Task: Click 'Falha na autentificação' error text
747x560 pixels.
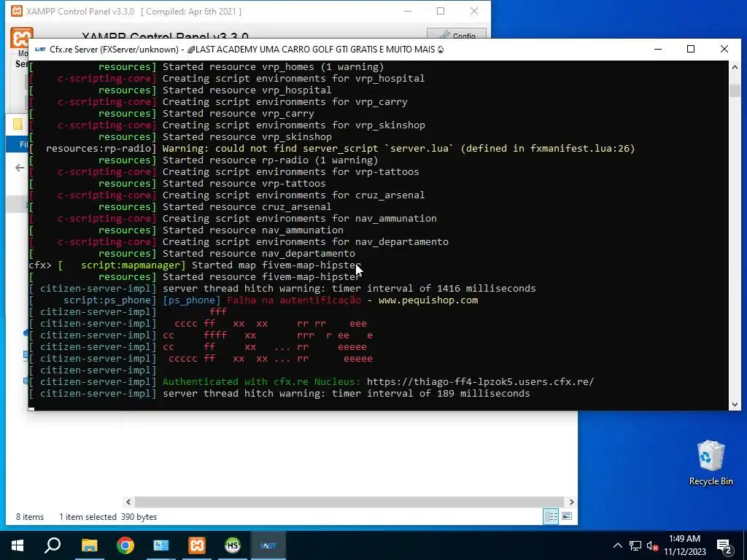Action: point(293,300)
